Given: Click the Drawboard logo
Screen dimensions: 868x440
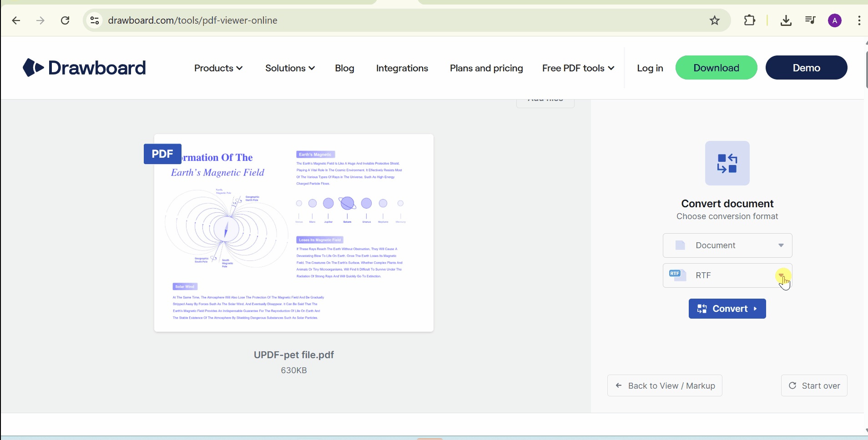Looking at the screenshot, I should click(x=84, y=68).
